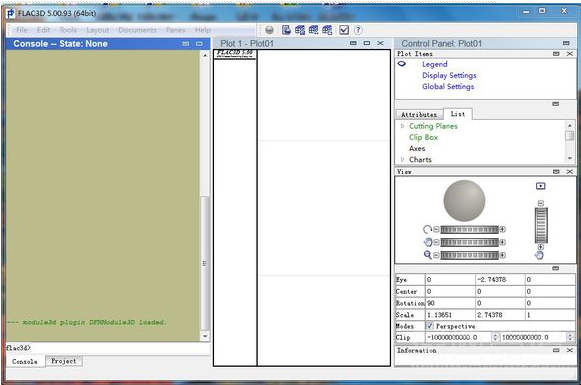Click the flac3d> command input field
581x385 pixels.
[x=107, y=348]
